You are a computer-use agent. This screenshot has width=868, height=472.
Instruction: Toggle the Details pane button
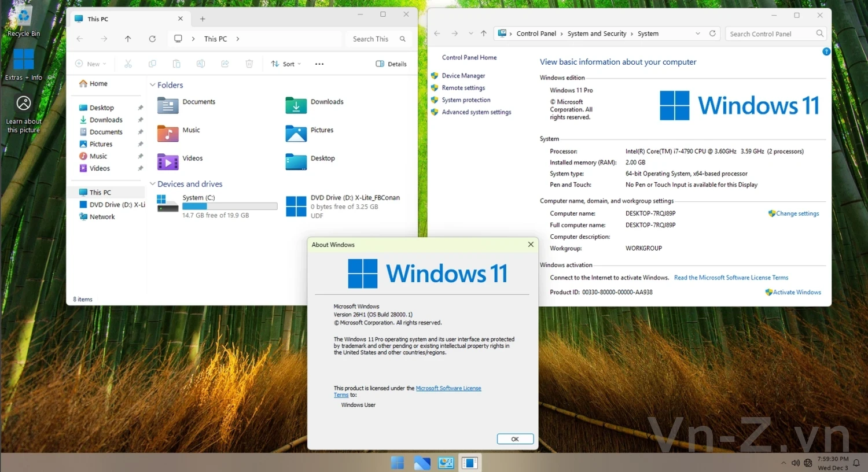pyautogui.click(x=391, y=64)
